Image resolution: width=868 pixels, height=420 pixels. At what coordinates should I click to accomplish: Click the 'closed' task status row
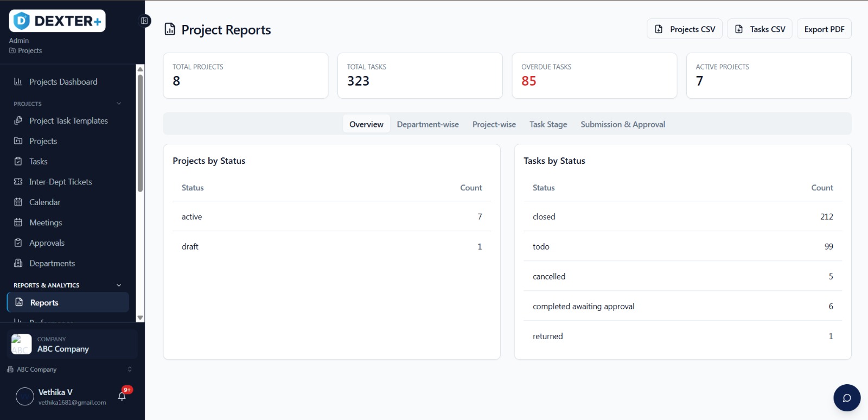point(682,217)
